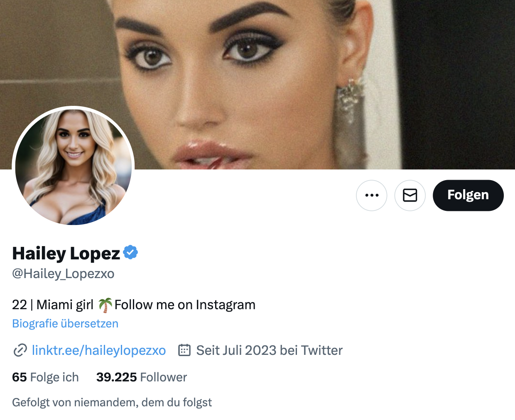Click the chain link icon
The width and height of the screenshot is (515, 420).
point(20,350)
